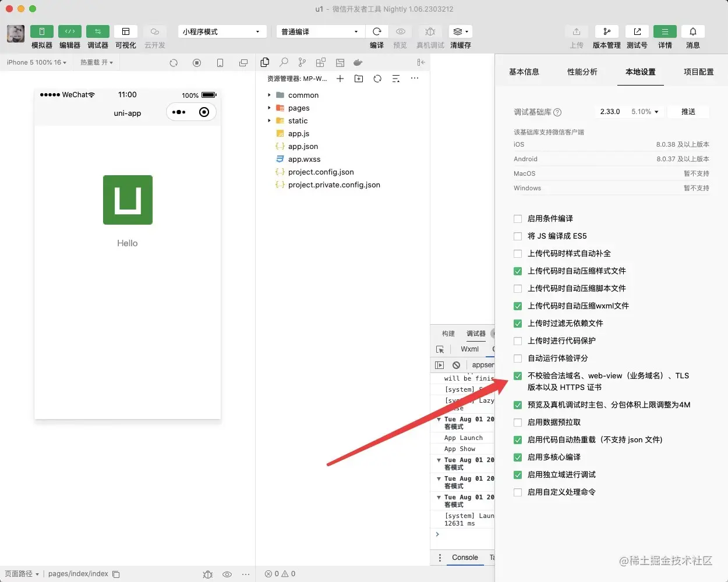Open the 2.33.0 debug library version dropdown
Viewport: 728px width, 582px height.
coord(629,112)
